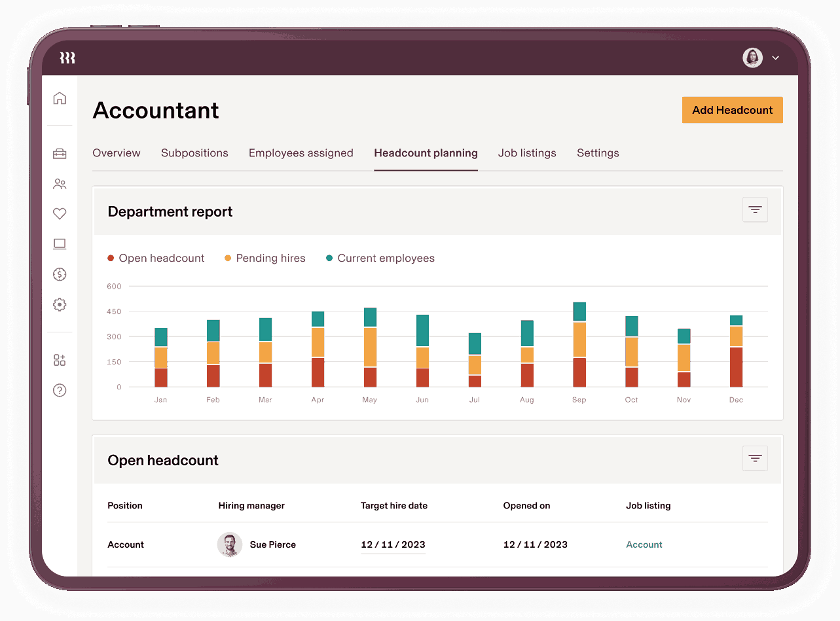Click the Rippling logo in the top bar
The width and height of the screenshot is (840, 621).
pyautogui.click(x=67, y=58)
